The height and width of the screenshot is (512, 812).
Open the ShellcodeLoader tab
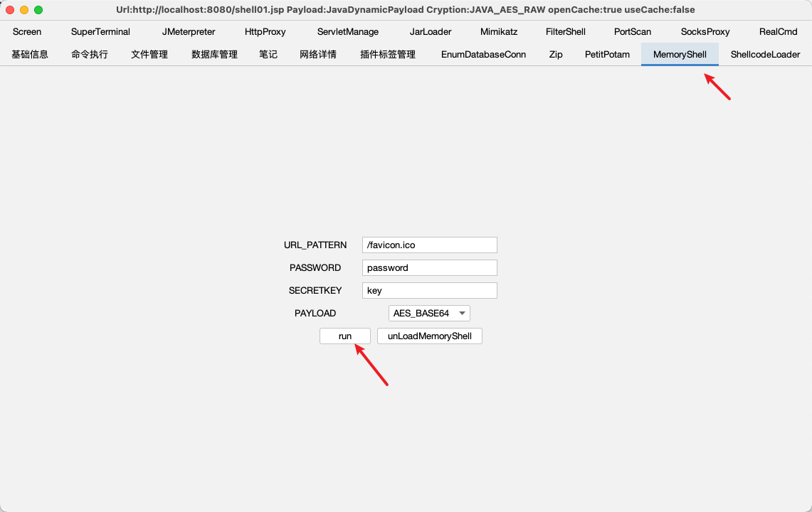pyautogui.click(x=765, y=55)
